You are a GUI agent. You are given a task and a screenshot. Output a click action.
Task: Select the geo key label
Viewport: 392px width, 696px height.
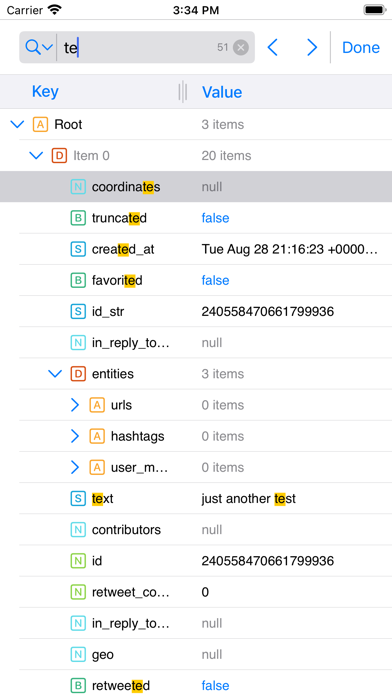click(x=103, y=655)
